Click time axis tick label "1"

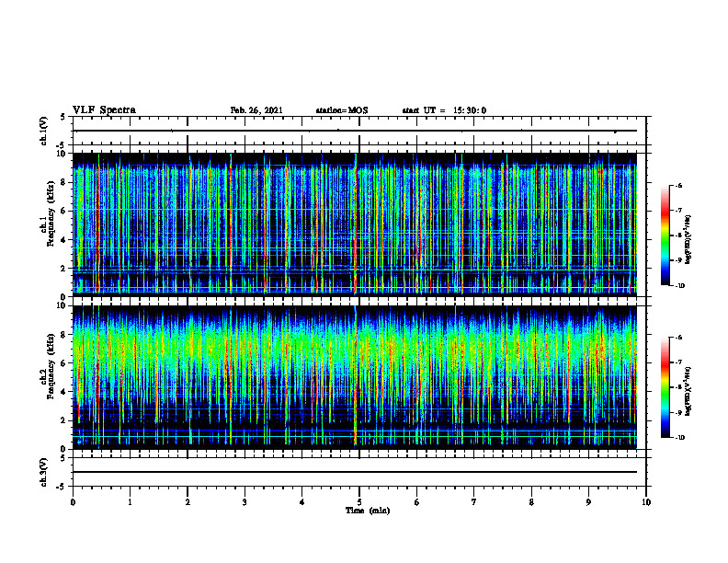coord(130,502)
